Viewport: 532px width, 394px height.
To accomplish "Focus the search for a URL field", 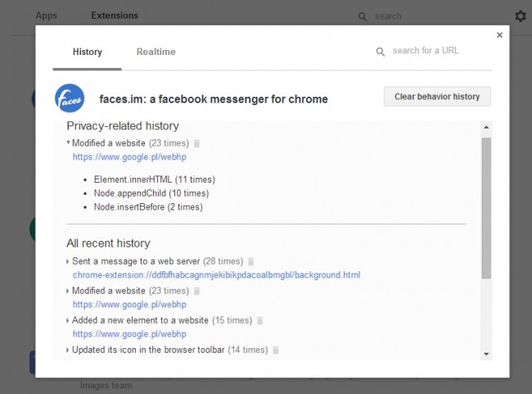I will (426, 51).
